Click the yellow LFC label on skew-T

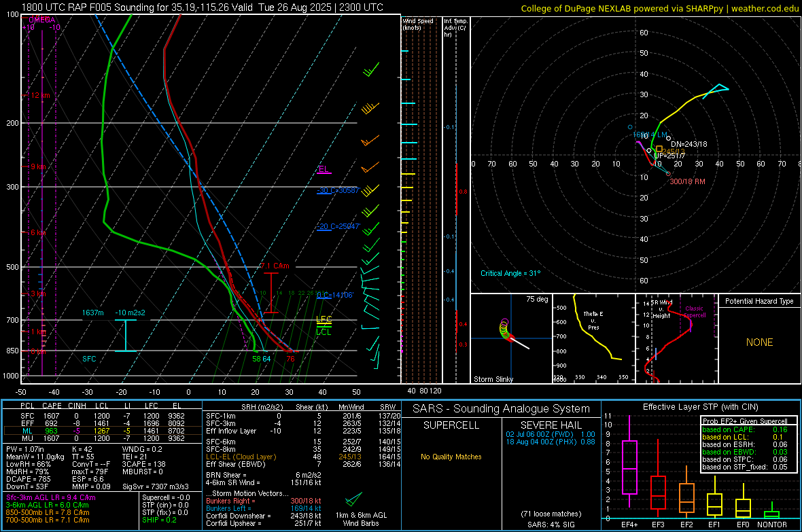coord(324,319)
